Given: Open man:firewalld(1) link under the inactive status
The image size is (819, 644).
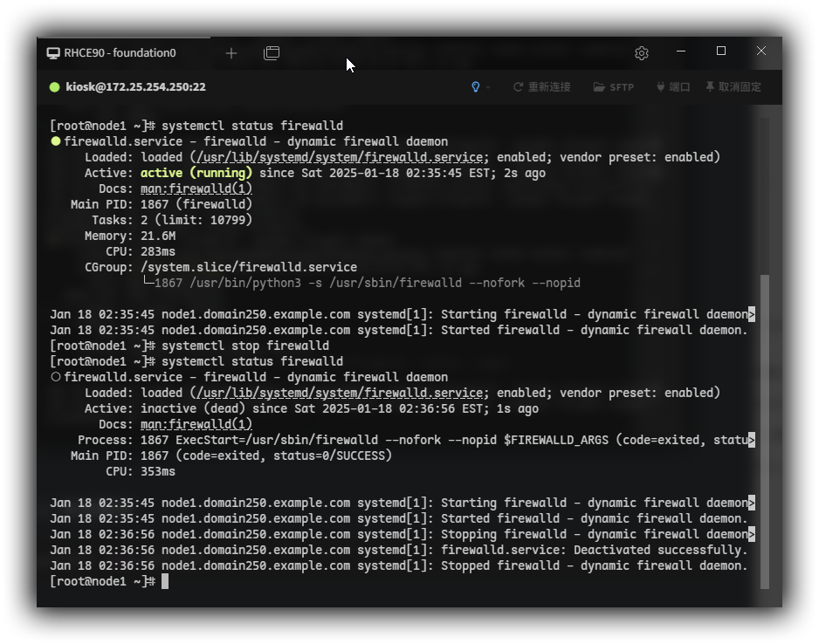Looking at the screenshot, I should tap(196, 424).
